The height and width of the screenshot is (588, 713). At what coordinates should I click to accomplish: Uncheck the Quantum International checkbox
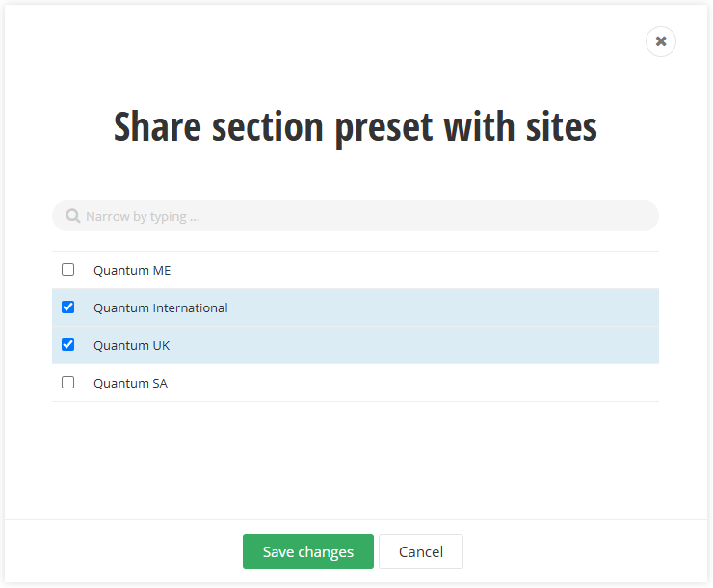click(x=68, y=307)
